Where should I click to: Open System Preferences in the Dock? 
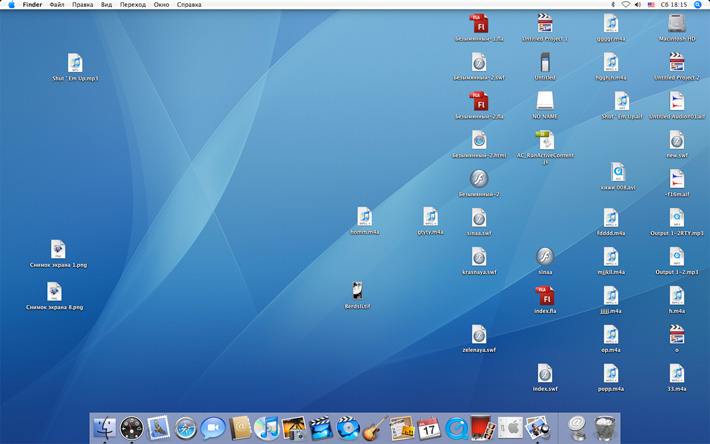coord(510,428)
